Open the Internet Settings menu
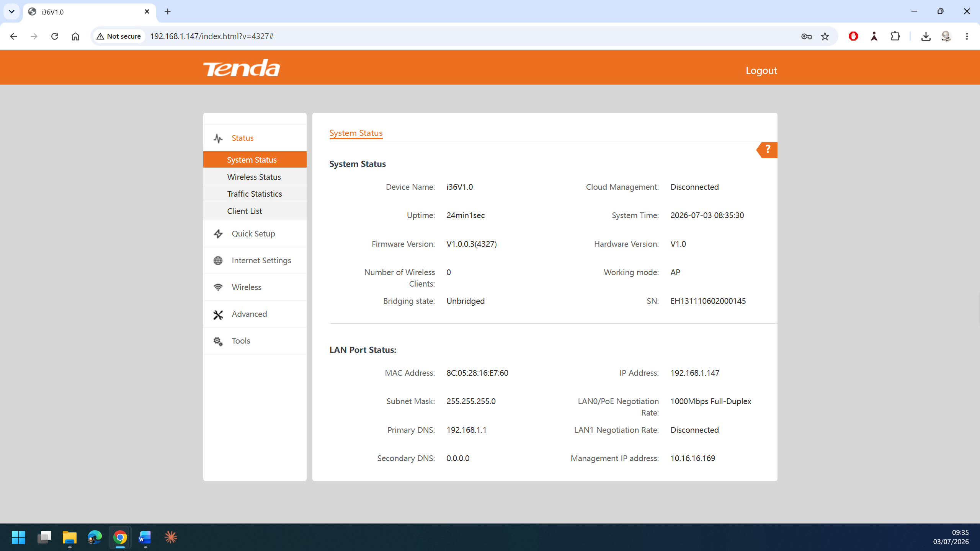980x551 pixels. 255,261
